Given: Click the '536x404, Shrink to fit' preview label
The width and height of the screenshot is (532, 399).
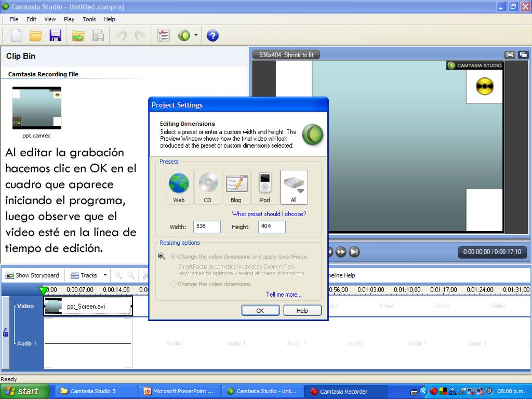Looking at the screenshot, I should pyautogui.click(x=286, y=55).
